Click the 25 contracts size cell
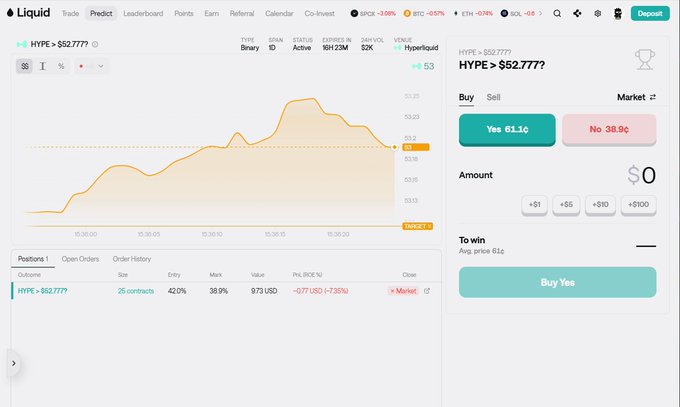The image size is (680, 407). 136,291
